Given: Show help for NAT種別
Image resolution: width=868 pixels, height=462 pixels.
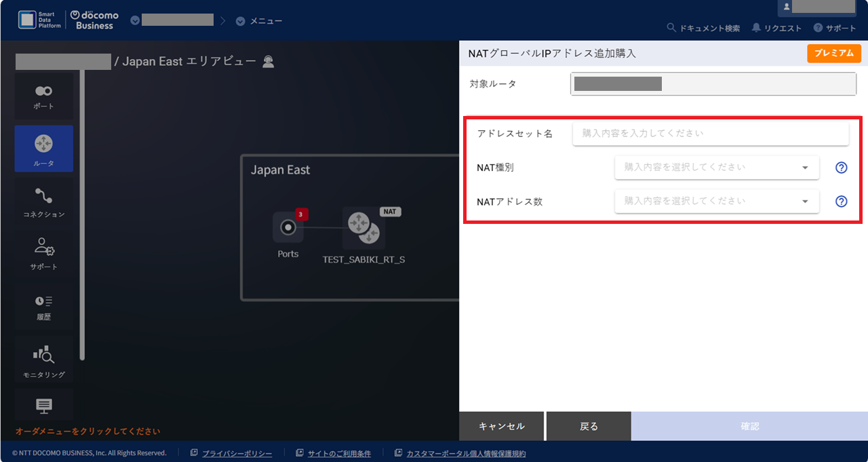Looking at the screenshot, I should [x=841, y=168].
